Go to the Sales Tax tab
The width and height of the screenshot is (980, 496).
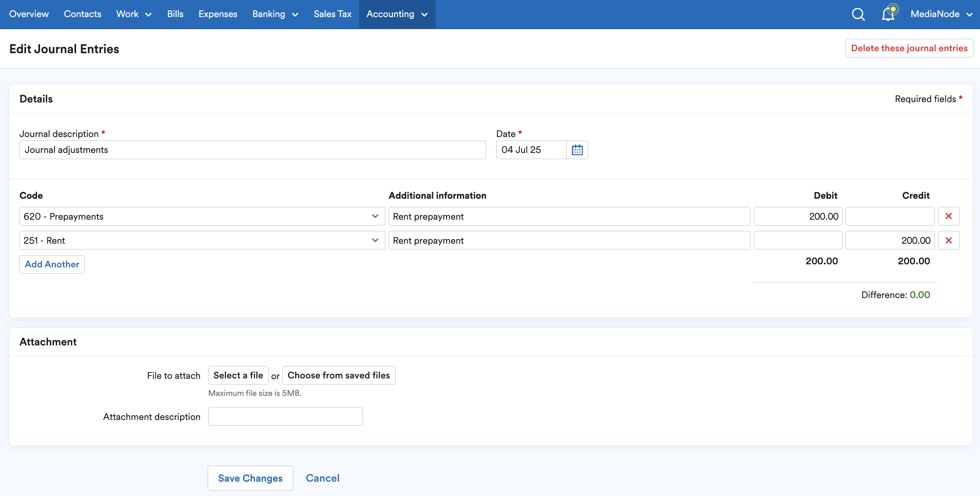(332, 14)
